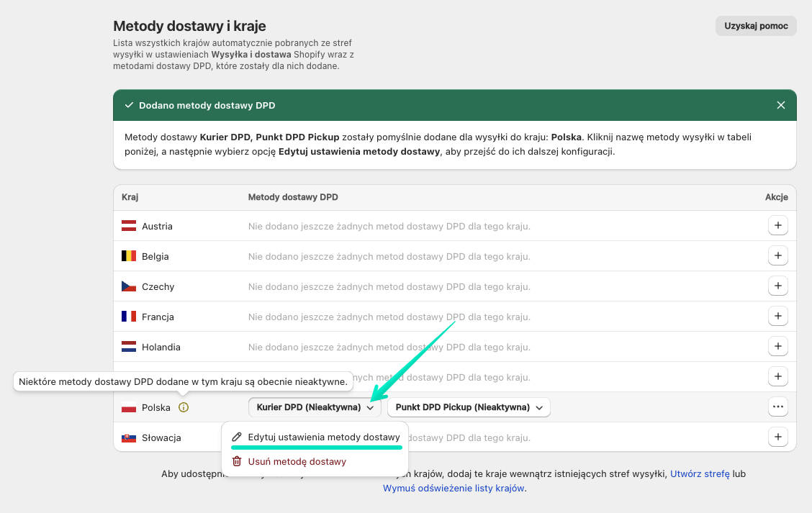Click Wymuś odświeżenie listy krajów link
The height and width of the screenshot is (513, 812).
coord(454,488)
